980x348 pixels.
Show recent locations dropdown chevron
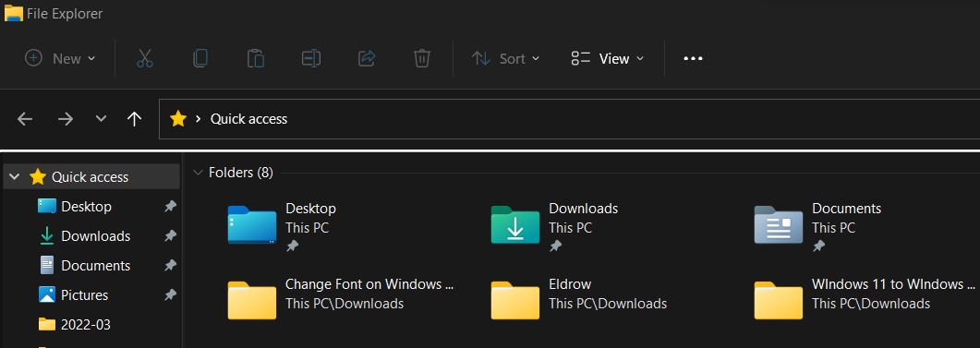coord(101,119)
